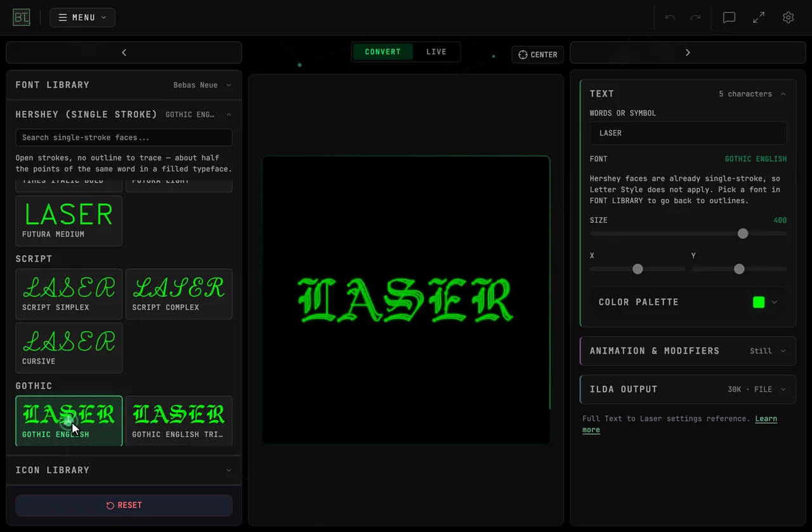Follow the Learn more link

pyautogui.click(x=678, y=424)
